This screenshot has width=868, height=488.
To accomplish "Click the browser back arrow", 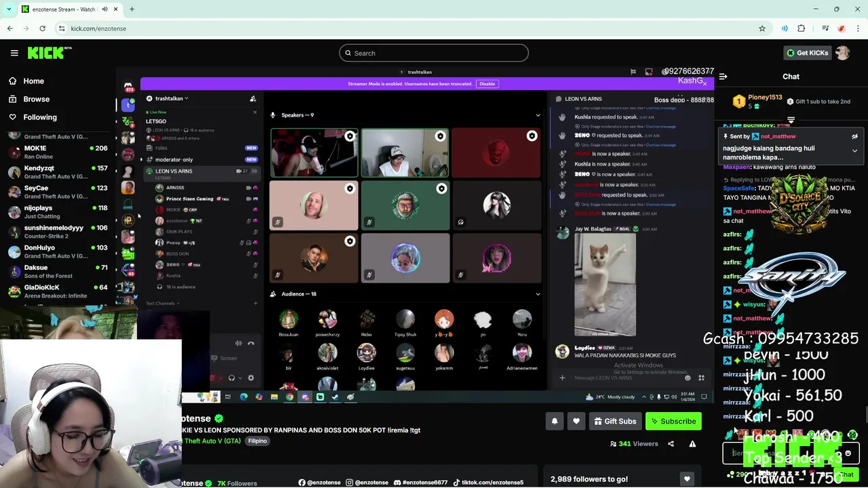I will pyautogui.click(x=10, y=28).
